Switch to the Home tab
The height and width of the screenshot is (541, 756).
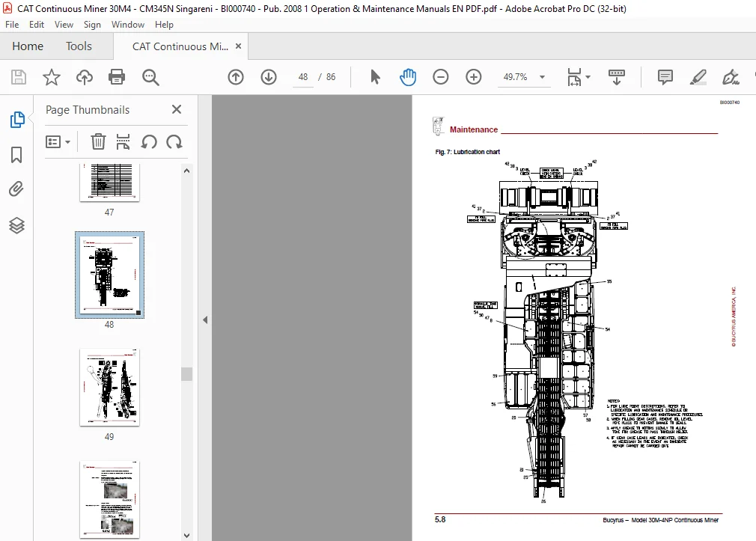(x=28, y=46)
